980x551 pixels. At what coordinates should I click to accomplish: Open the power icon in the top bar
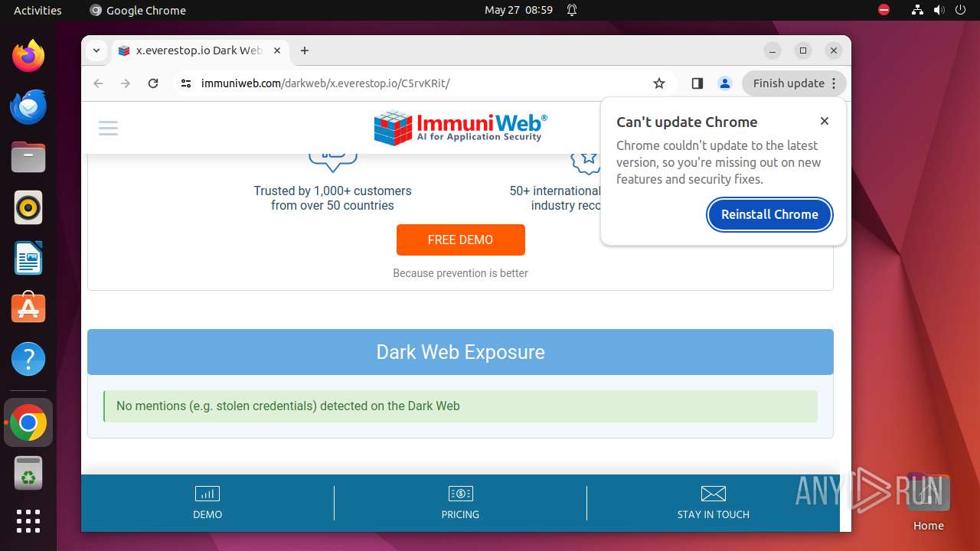tap(960, 10)
